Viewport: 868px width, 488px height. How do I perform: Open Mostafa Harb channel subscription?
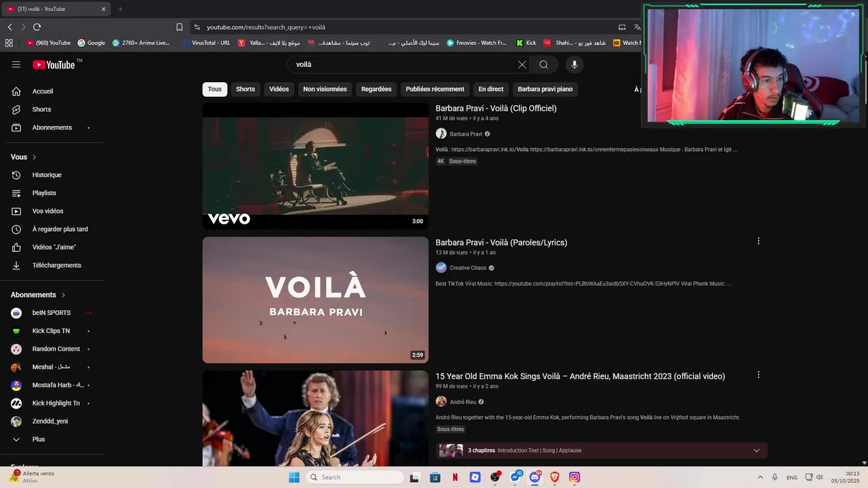(53, 385)
